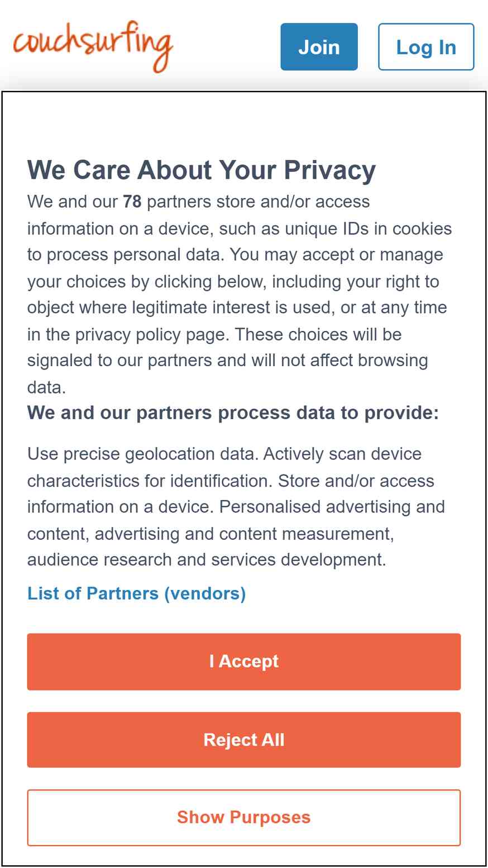Open the Log In page

(x=426, y=47)
